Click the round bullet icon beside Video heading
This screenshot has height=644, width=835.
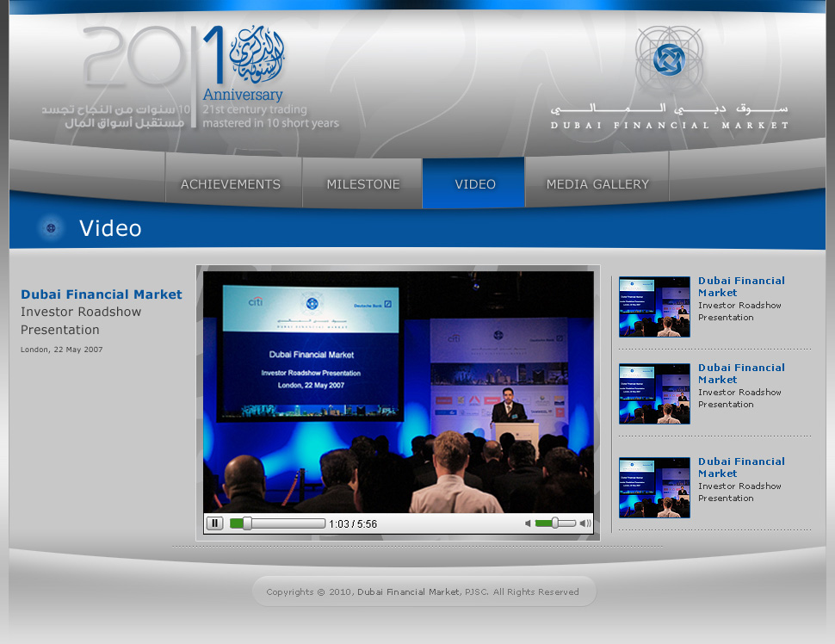pos(51,228)
